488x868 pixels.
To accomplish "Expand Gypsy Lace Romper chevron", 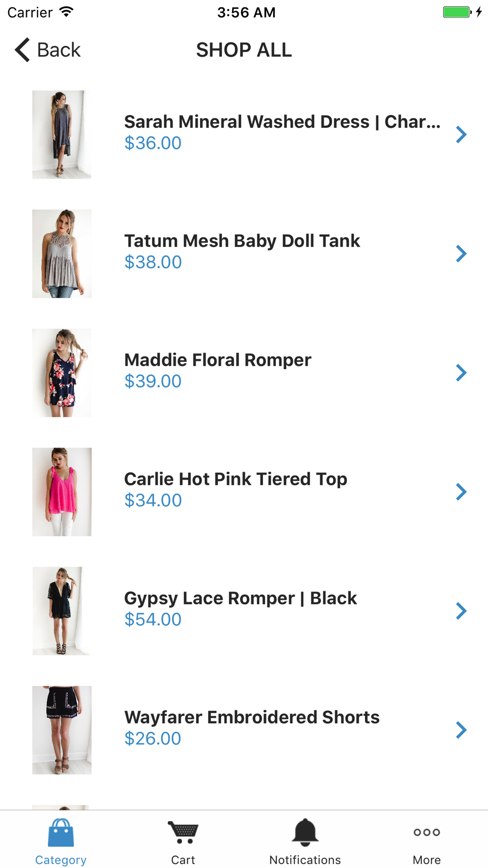I will point(461,611).
